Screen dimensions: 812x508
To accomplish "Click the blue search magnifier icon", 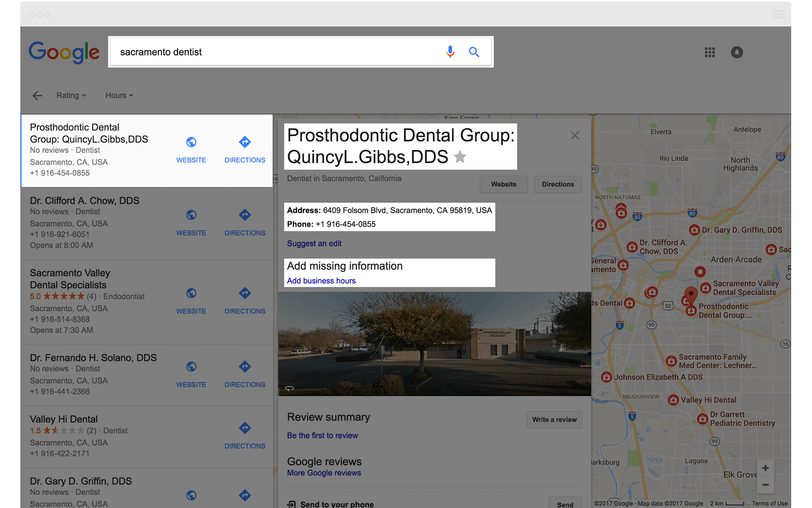I will pos(474,52).
